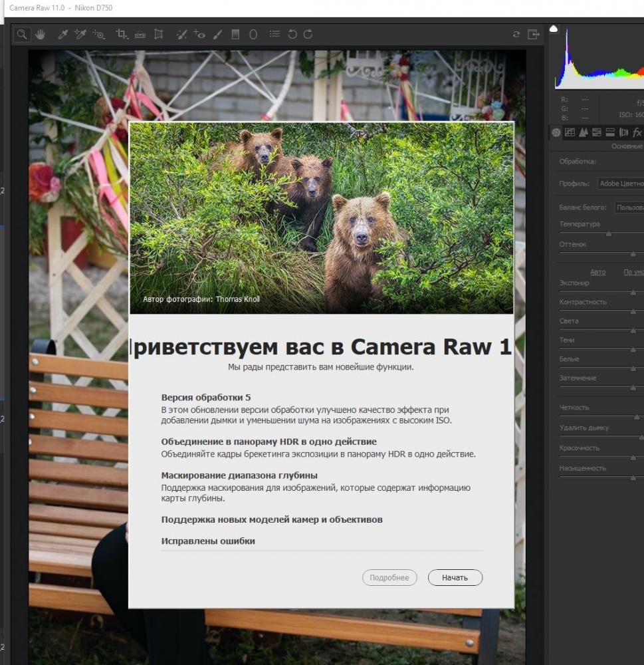
Task: Select the Color Sampler tool
Action: 80,35
